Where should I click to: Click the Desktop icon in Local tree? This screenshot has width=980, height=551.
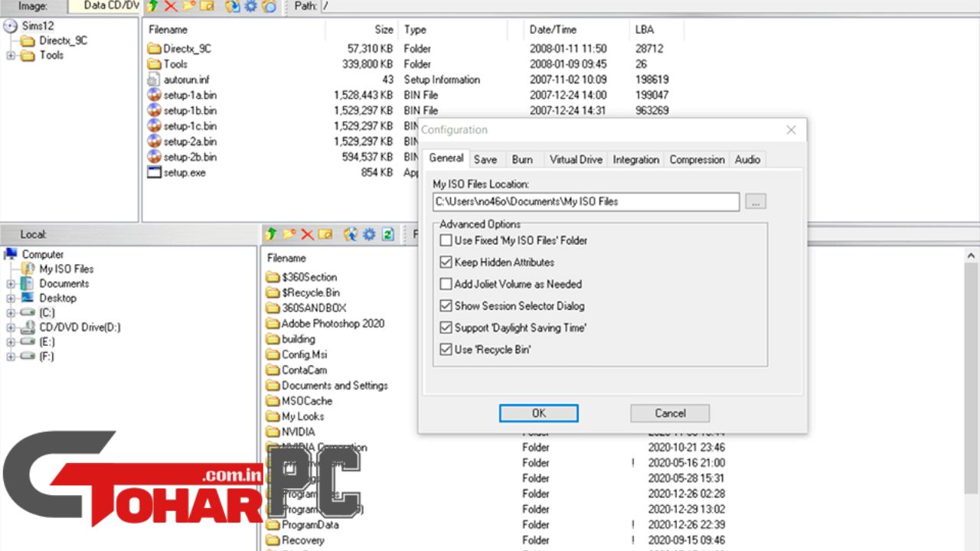coord(28,298)
